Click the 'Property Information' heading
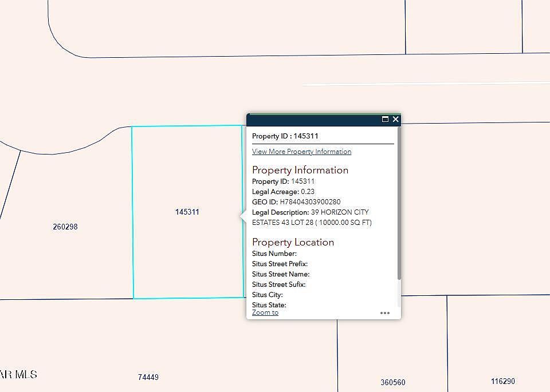Screen dimensions: 550x392 pyautogui.click(x=300, y=171)
